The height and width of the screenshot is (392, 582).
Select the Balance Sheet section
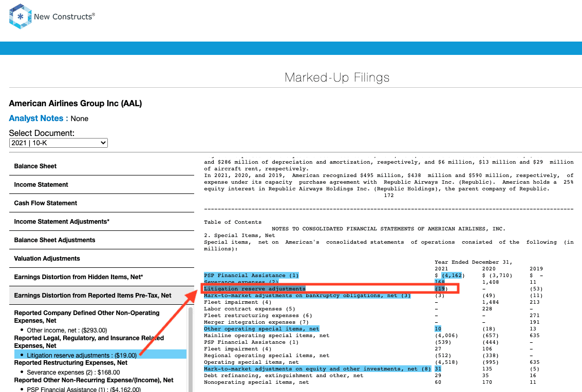pos(102,166)
